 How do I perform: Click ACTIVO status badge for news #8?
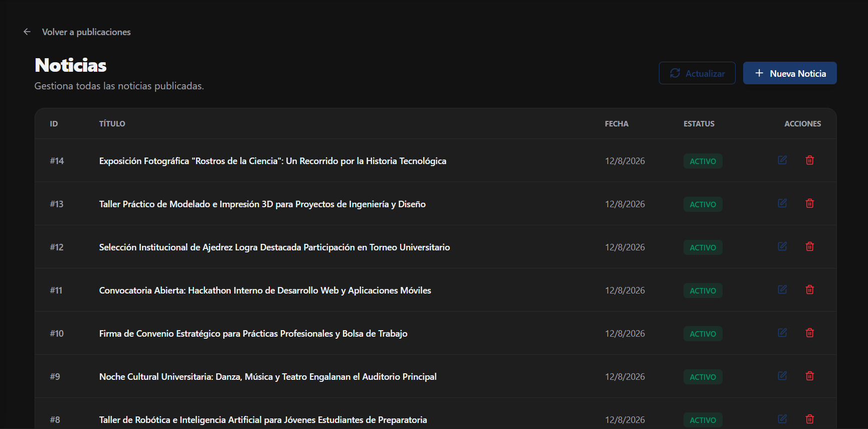pos(703,420)
